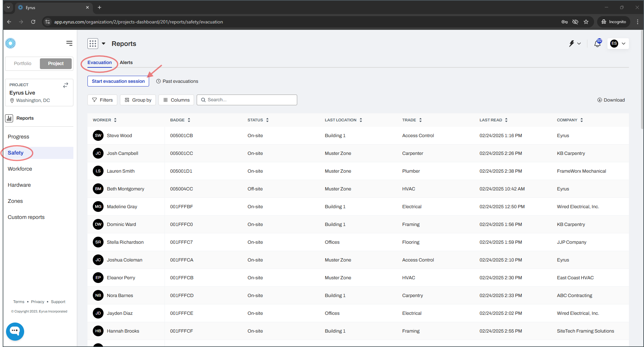The image size is (644, 347).
Task: Select the Evacuation tab
Action: pos(100,63)
